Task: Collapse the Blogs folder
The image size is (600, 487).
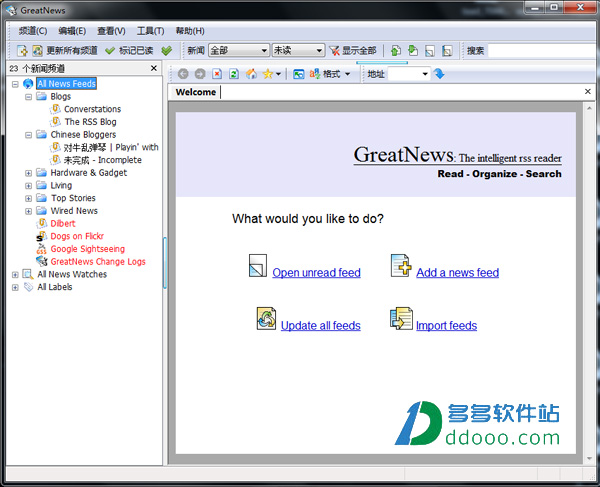Action: click(28, 97)
